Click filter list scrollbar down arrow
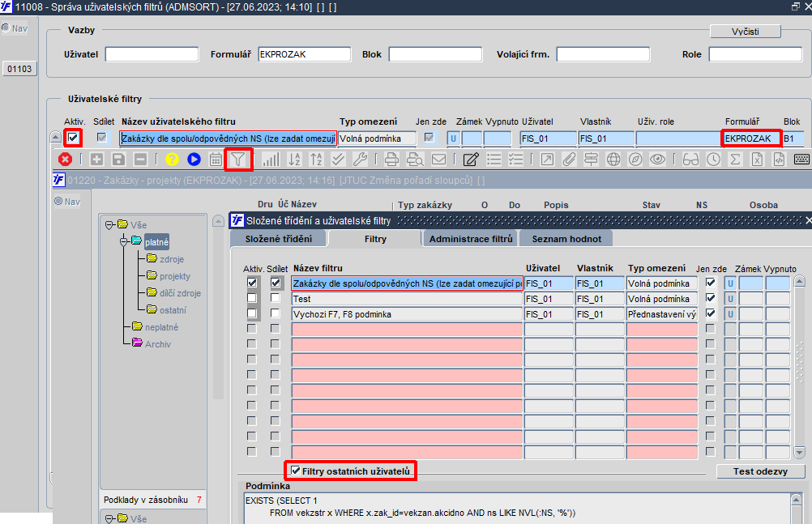Viewport: 812px width, 524px height. [x=799, y=452]
